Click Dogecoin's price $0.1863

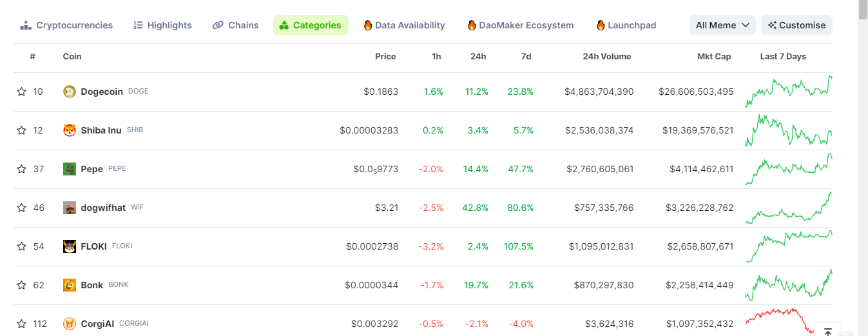point(381,92)
